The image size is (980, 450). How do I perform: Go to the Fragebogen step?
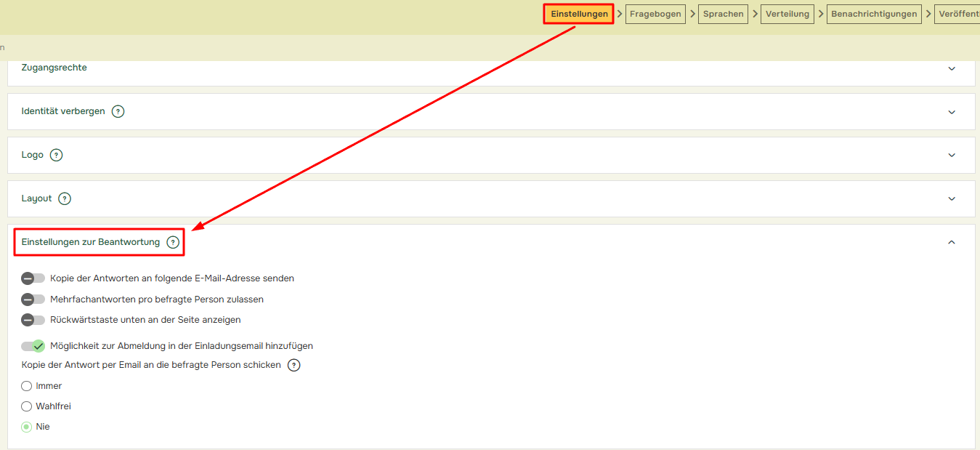(655, 15)
